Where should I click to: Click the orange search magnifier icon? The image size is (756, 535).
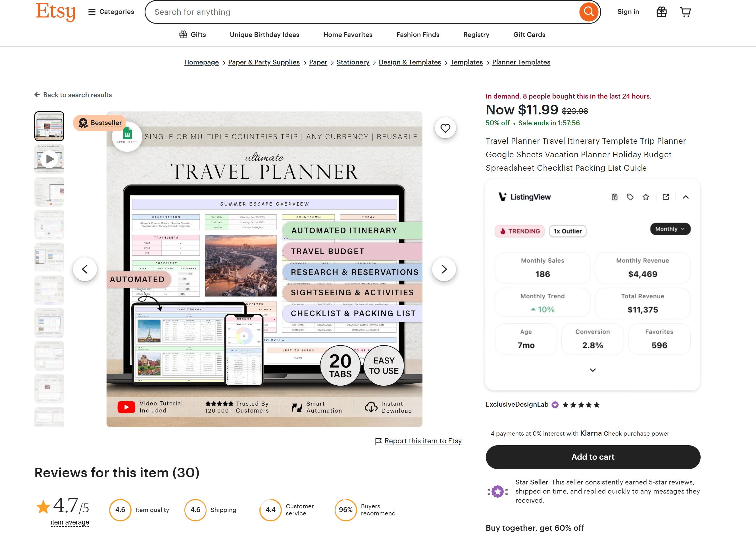589,12
